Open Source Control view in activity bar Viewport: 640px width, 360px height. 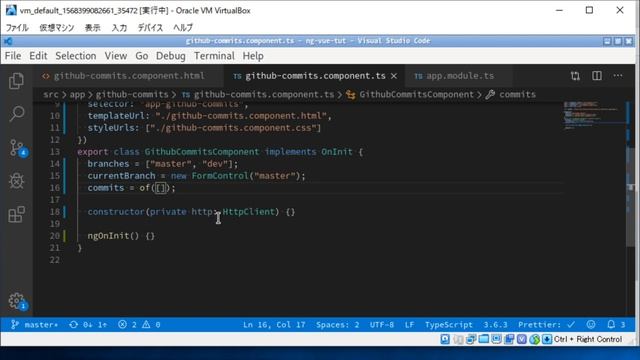[x=17, y=148]
